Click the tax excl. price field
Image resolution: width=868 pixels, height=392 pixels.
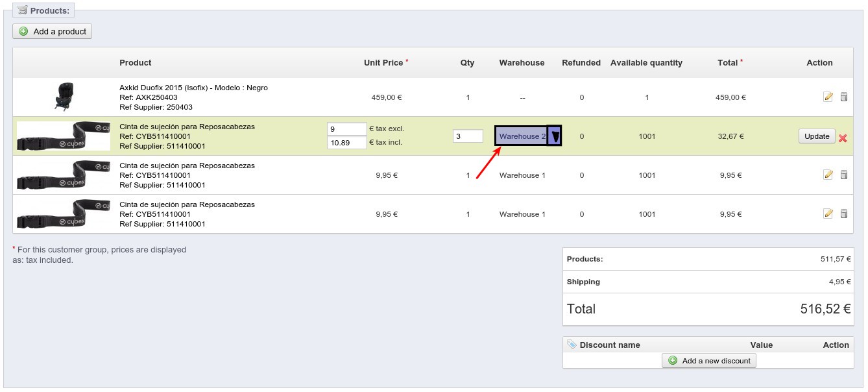[x=347, y=129]
